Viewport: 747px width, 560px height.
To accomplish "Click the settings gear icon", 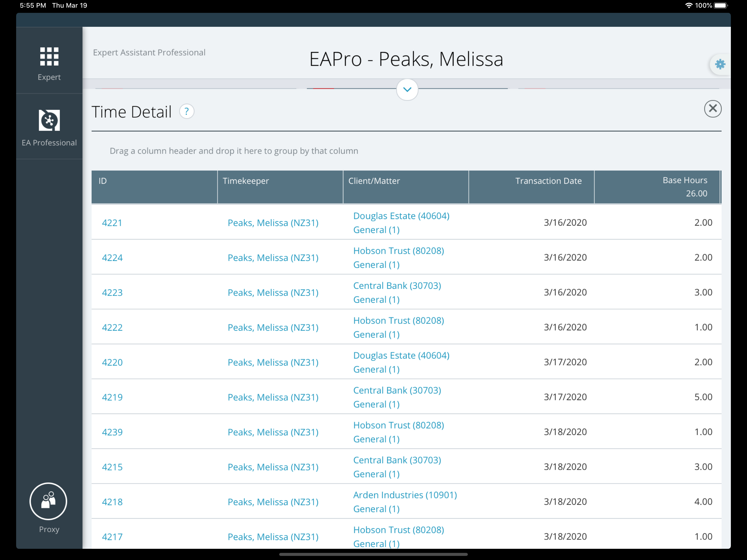I will tap(720, 64).
